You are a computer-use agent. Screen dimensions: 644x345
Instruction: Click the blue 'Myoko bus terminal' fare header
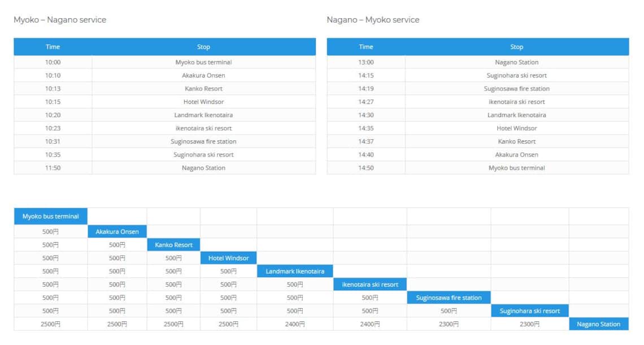coord(50,216)
